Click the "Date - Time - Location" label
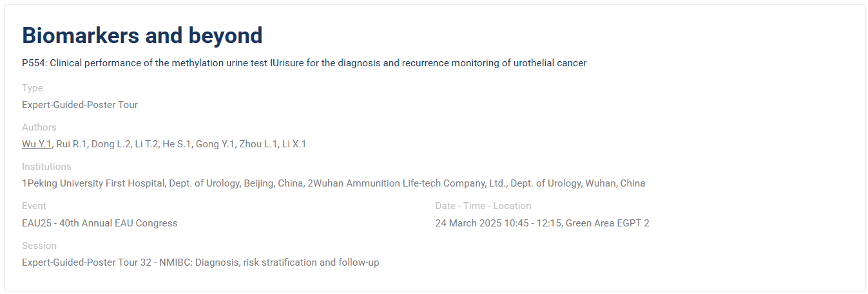 (483, 206)
